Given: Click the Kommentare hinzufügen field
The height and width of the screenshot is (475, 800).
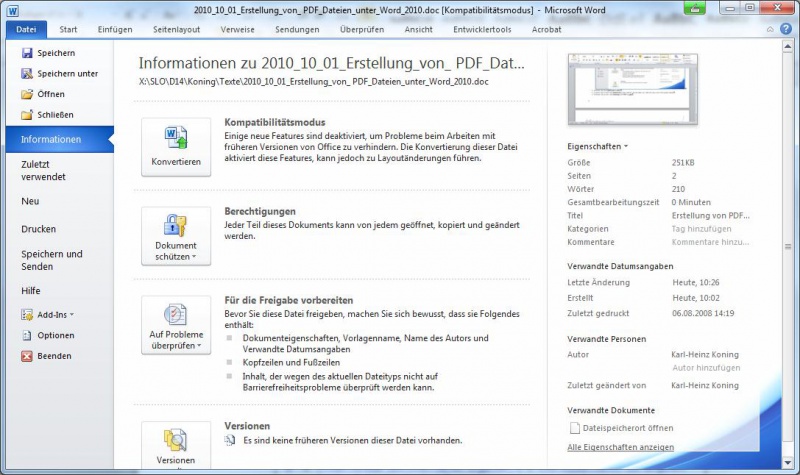Looking at the screenshot, I should [x=710, y=242].
